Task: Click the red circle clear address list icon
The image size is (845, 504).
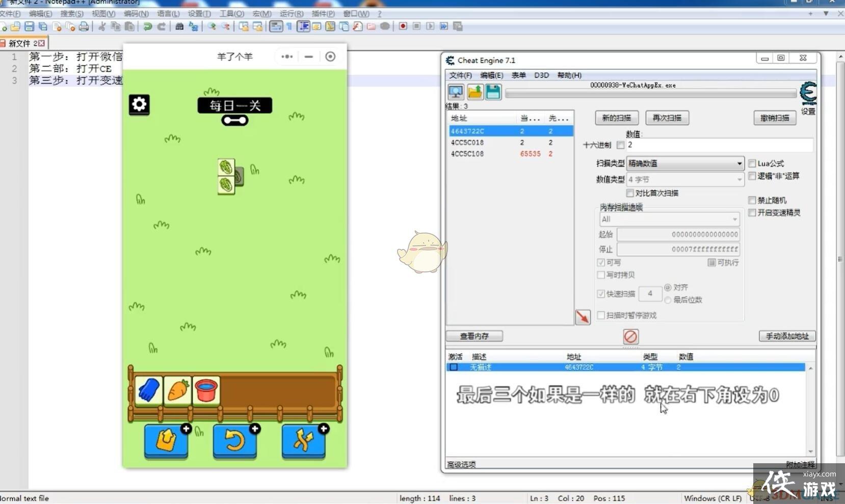Action: pos(630,336)
